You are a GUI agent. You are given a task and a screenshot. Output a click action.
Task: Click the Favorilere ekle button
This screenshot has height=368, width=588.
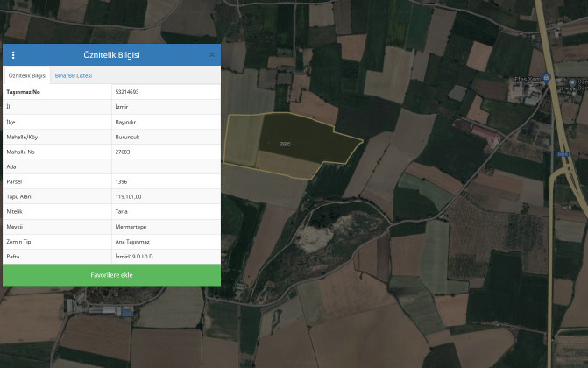click(x=111, y=275)
